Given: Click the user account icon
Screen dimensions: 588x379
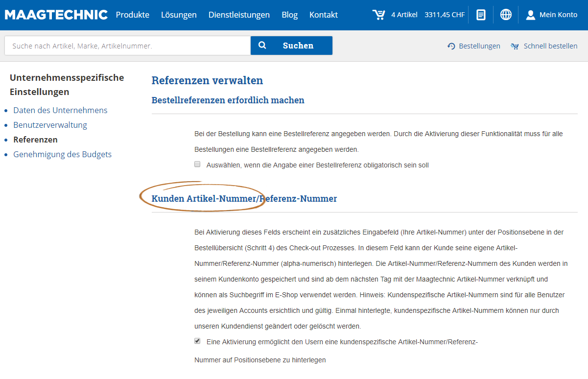Looking at the screenshot, I should click(531, 15).
